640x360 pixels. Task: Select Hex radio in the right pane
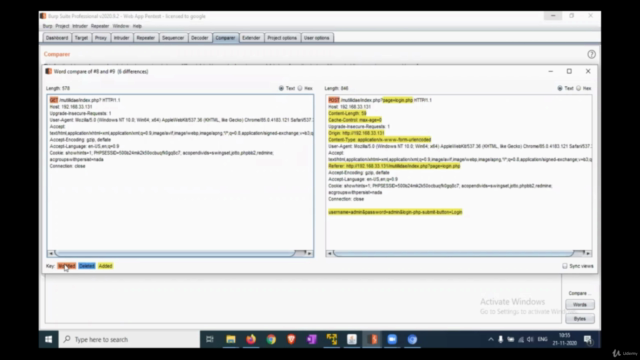pos(578,88)
